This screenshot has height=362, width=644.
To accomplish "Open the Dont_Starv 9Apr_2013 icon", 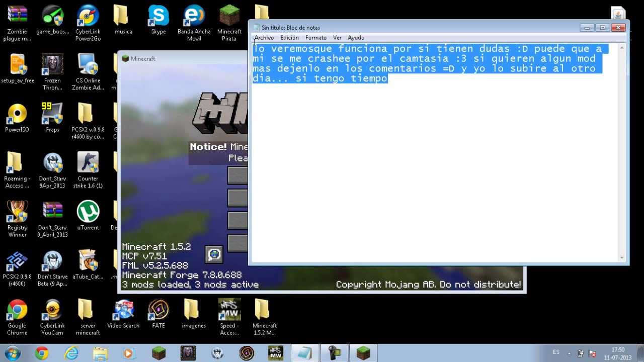I will (x=52, y=170).
